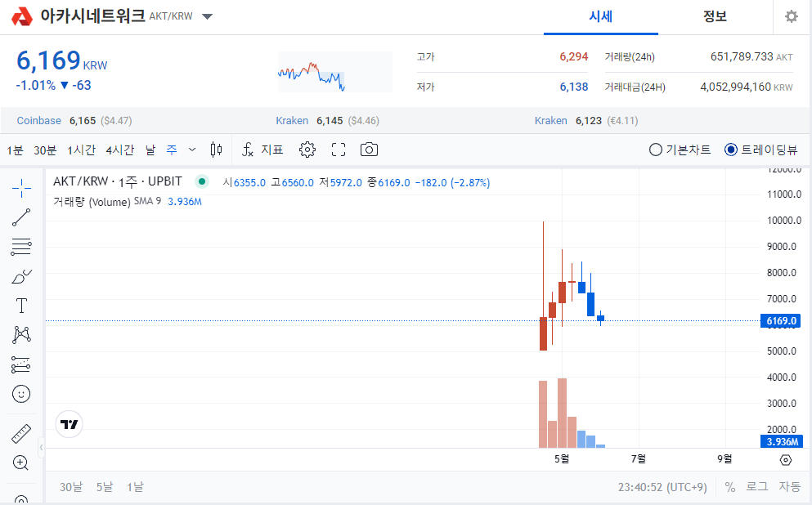Viewport: 812px width, 505px height.
Task: Toggle percent scale mode
Action: (730, 487)
